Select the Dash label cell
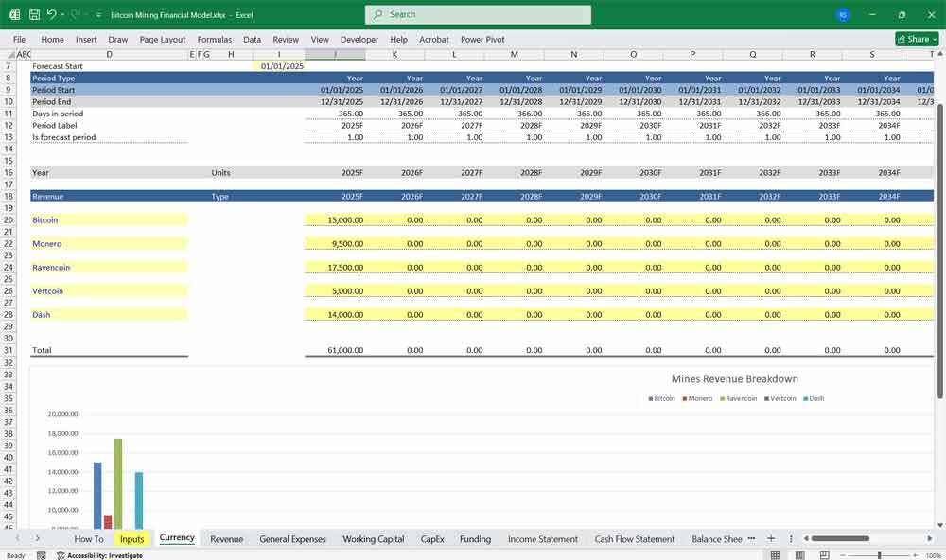The width and height of the screenshot is (946, 560). (109, 314)
